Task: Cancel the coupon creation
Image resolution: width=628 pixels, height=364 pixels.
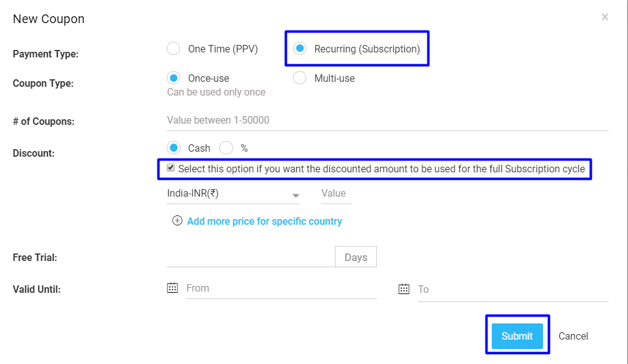Action: pos(573,336)
